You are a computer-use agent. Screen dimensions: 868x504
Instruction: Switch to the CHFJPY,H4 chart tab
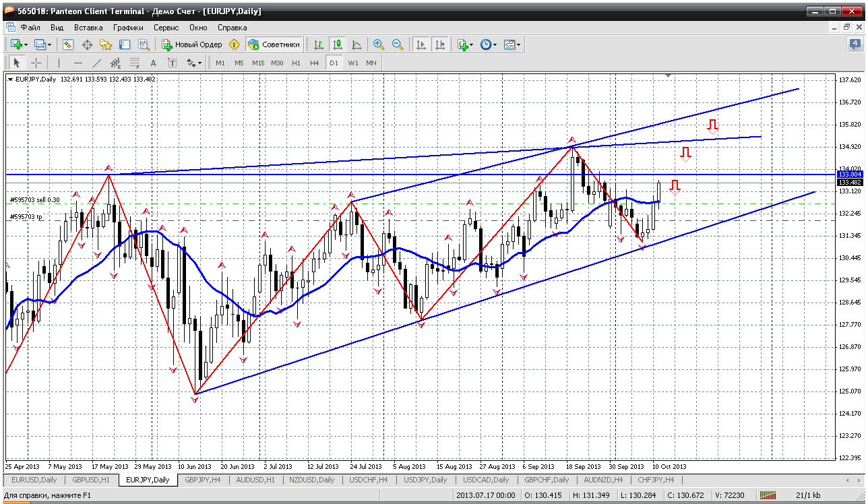point(656,480)
